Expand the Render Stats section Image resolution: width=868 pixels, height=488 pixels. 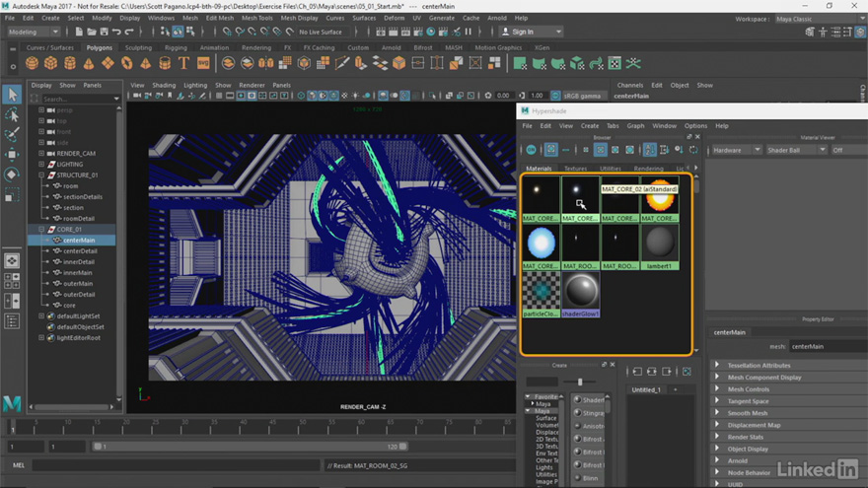pyautogui.click(x=717, y=437)
